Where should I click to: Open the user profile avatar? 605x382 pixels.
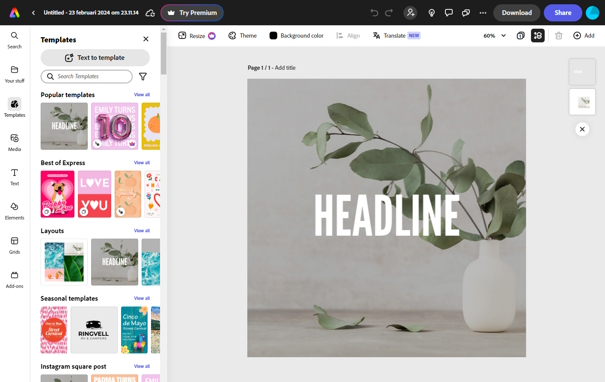(592, 13)
